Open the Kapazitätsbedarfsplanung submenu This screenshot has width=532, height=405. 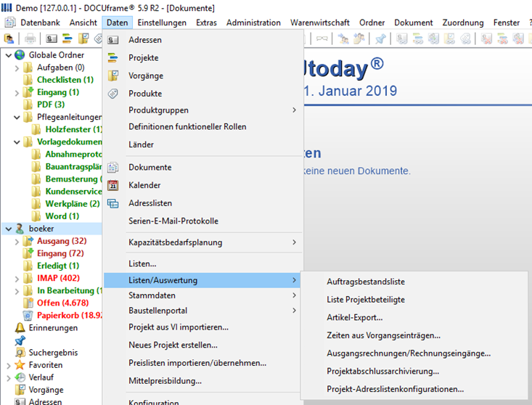[x=202, y=242]
